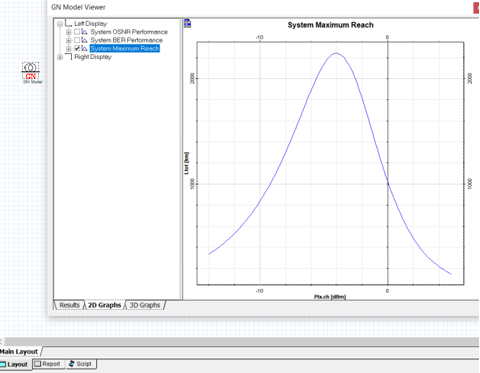Click the Left Display bracket icon
Viewport: 480px width, 373px height.
point(68,23)
